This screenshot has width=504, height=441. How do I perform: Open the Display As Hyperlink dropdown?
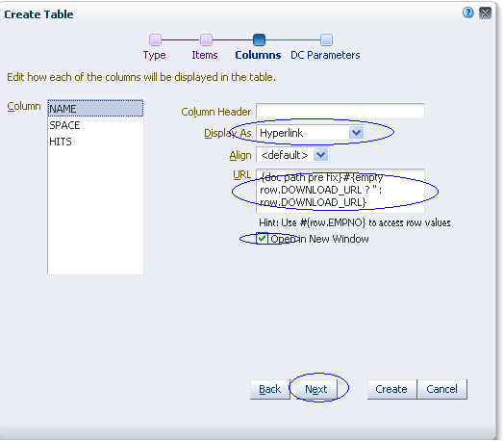pyautogui.click(x=310, y=133)
